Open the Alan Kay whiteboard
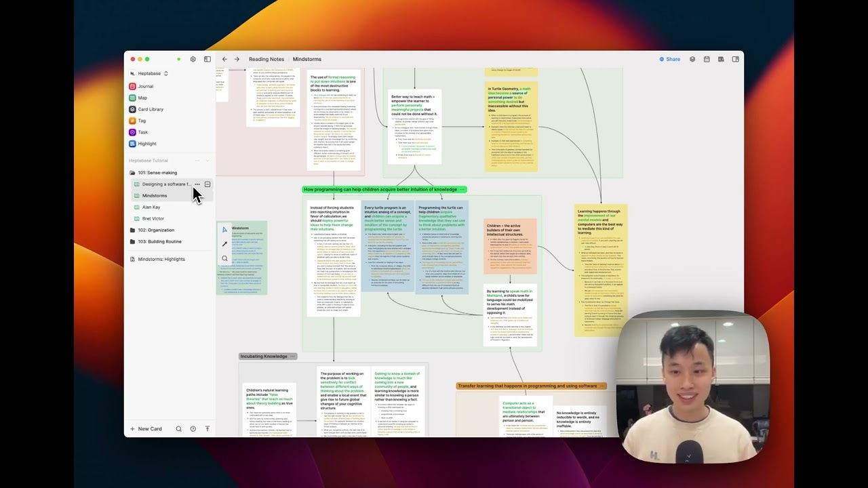Viewport: 868px width, 488px height. [x=151, y=207]
